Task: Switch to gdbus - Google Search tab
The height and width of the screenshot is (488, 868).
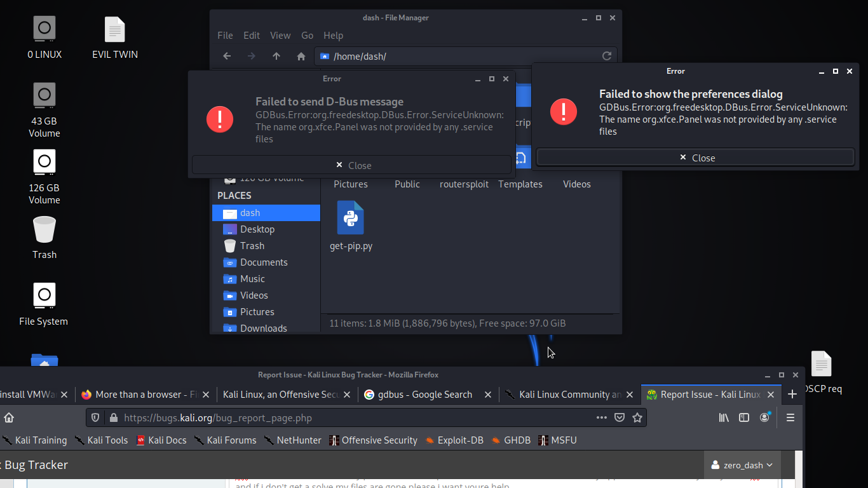Action: click(x=425, y=395)
